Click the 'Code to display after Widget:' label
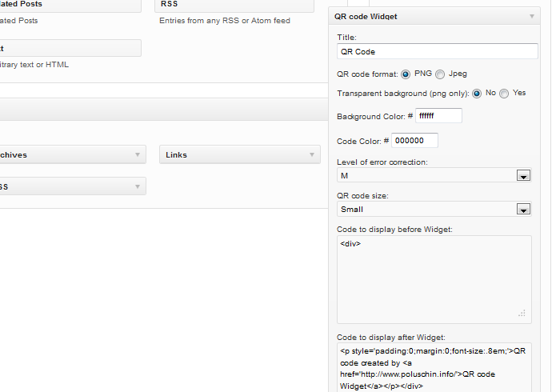The image size is (556, 392). [x=390, y=338]
